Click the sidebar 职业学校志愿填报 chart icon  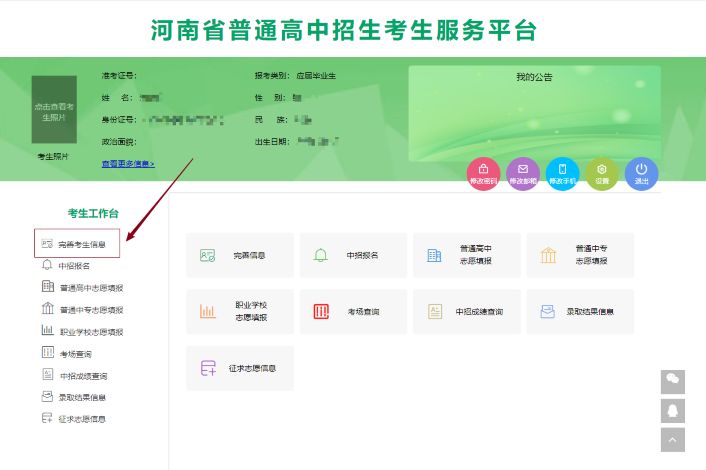48,330
